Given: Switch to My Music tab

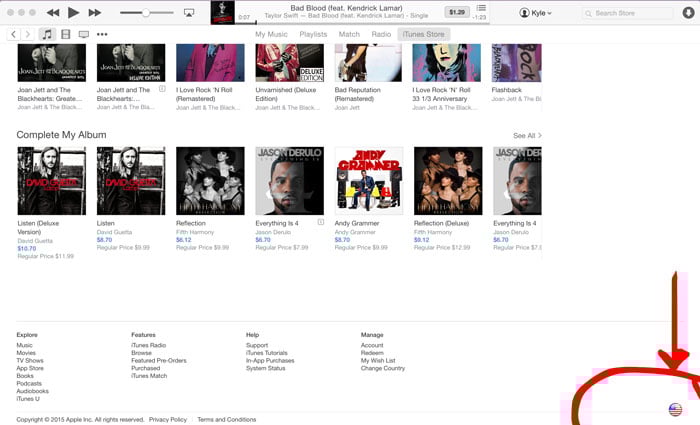Looking at the screenshot, I should pos(271,34).
